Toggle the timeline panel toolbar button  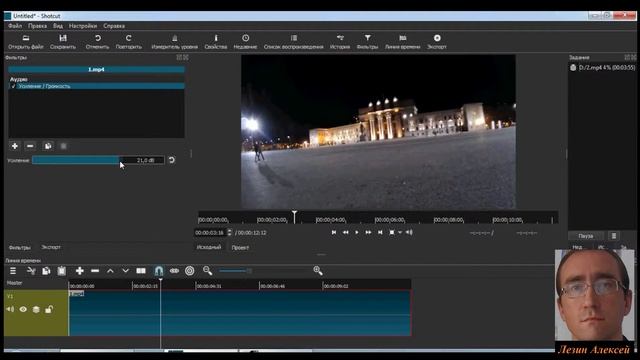click(x=402, y=42)
